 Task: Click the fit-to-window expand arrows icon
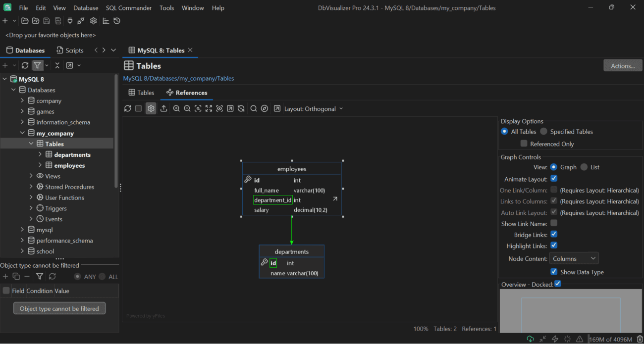click(x=209, y=109)
